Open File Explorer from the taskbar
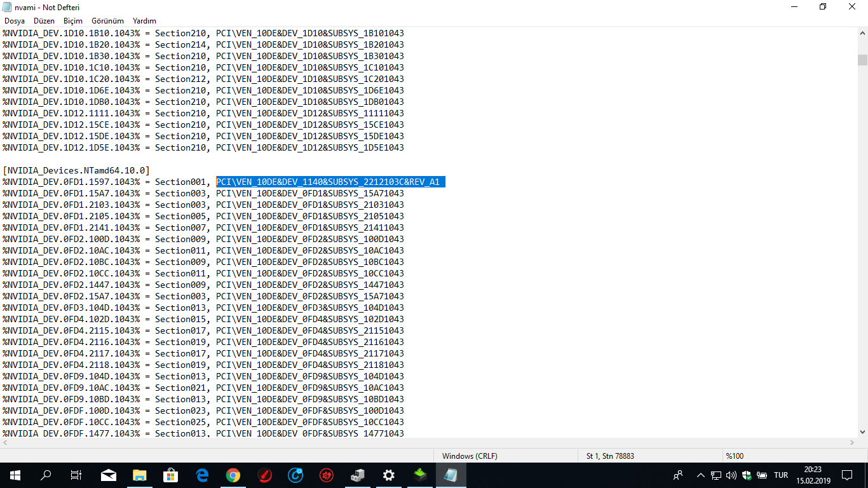The height and width of the screenshot is (488, 868). click(x=140, y=475)
